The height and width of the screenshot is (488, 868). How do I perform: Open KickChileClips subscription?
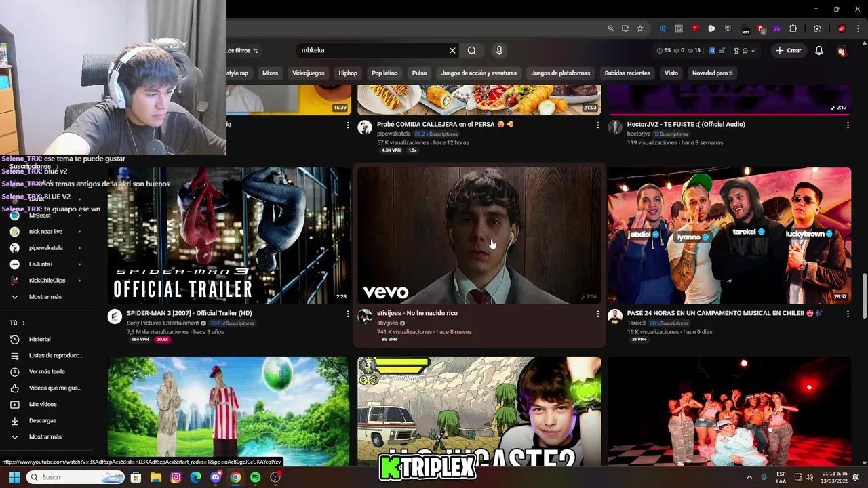[45, 281]
